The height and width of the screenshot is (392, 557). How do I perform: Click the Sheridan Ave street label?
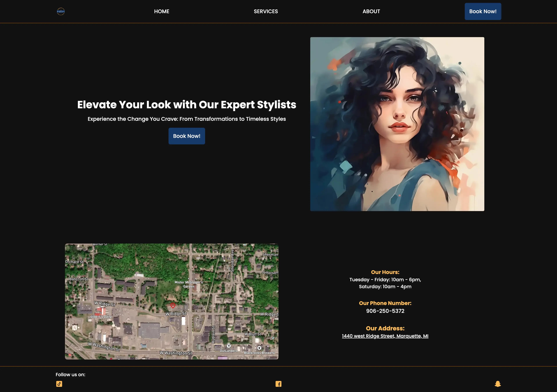[x=232, y=261]
